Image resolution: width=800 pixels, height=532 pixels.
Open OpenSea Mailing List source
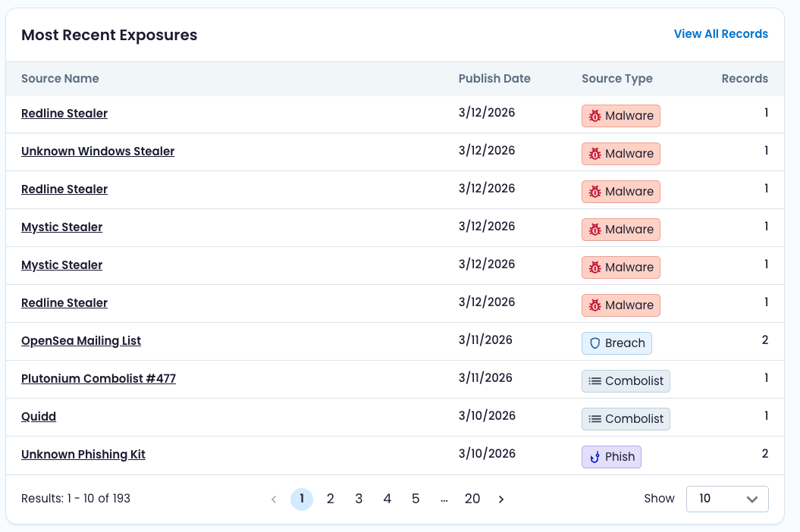80,341
